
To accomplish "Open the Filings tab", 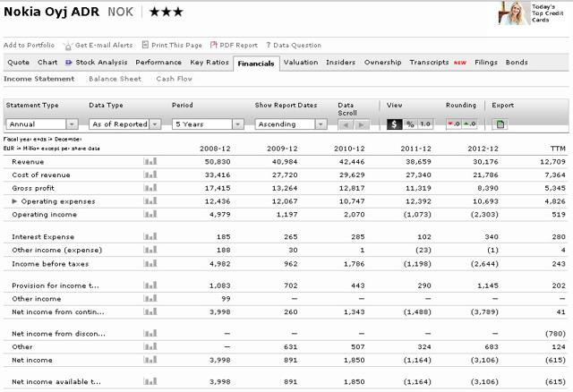I will (486, 62).
